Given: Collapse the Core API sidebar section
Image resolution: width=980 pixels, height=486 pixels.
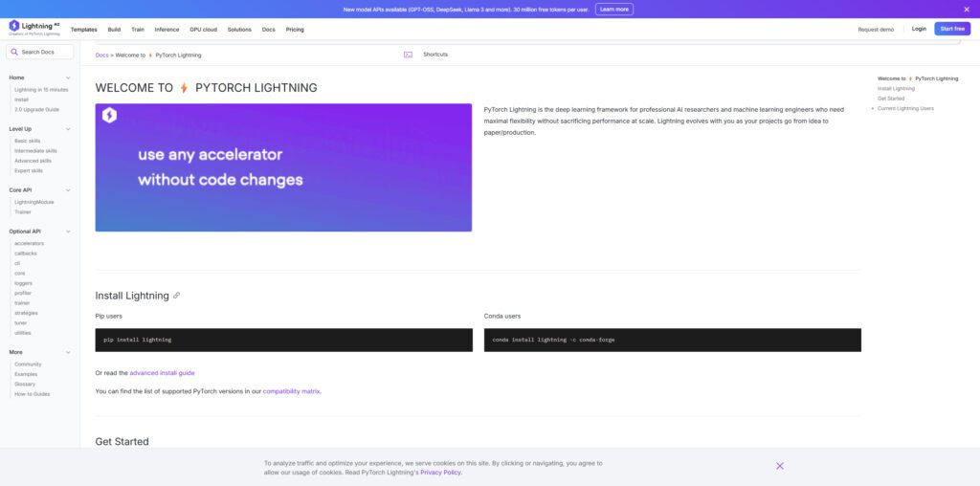Looking at the screenshot, I should pos(68,190).
